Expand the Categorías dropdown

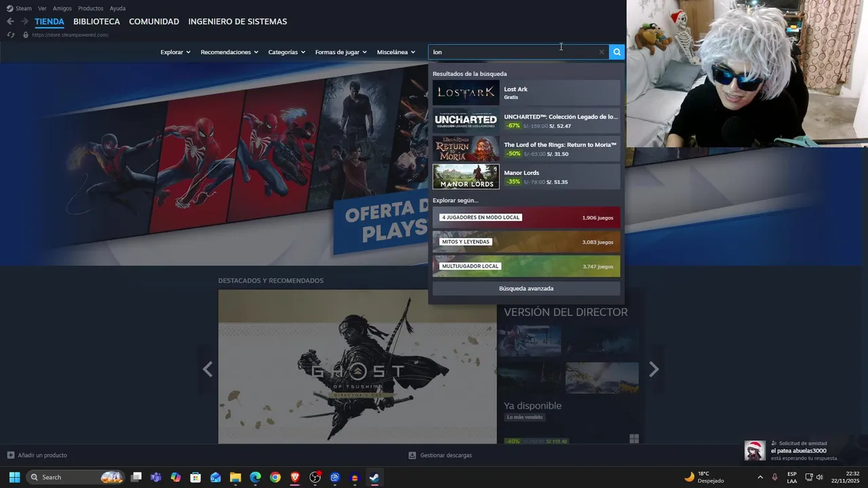286,52
